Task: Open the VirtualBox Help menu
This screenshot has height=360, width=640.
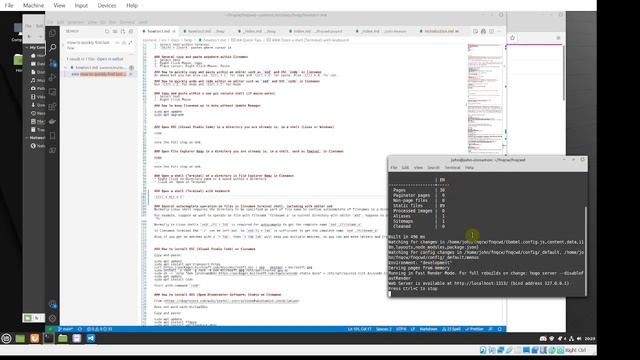Action: 132,5
